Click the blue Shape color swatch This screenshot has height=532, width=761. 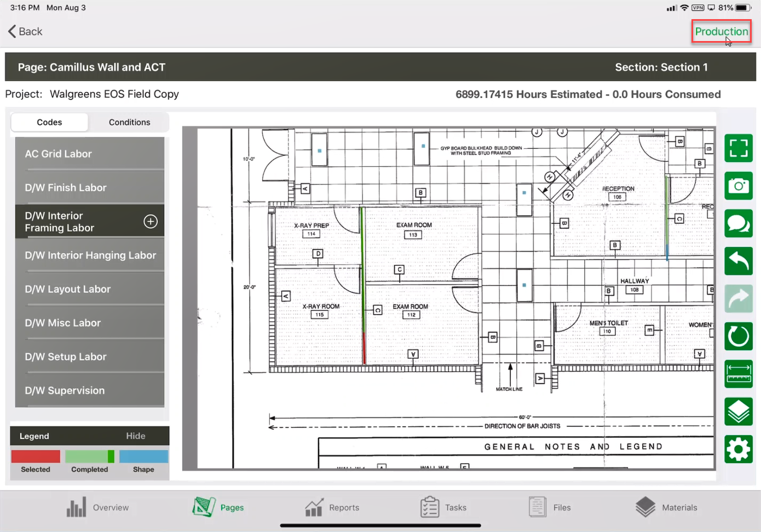tap(143, 456)
